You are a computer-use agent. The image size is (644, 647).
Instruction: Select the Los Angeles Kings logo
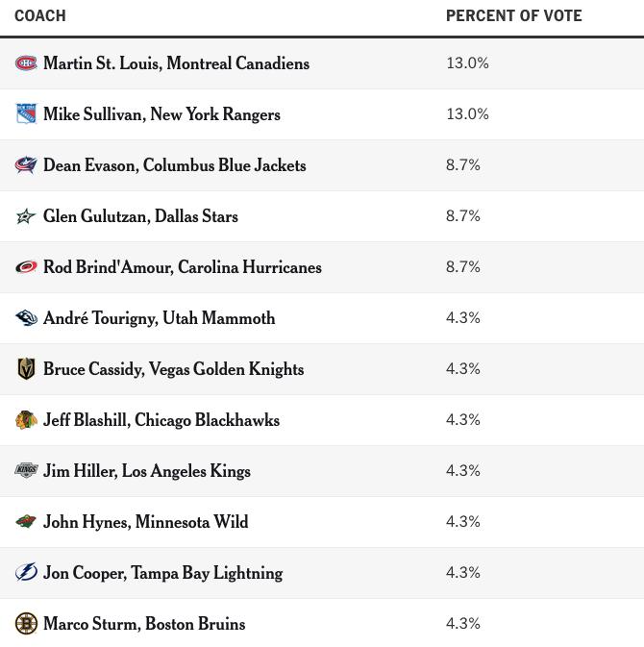[x=26, y=470]
